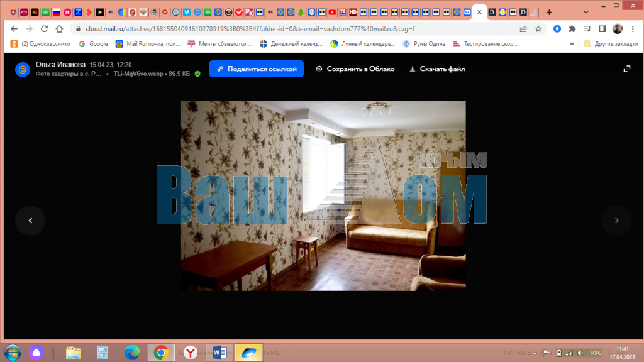Open the Другие закладки bookmarks folder
644x362 pixels.
pos(611,44)
